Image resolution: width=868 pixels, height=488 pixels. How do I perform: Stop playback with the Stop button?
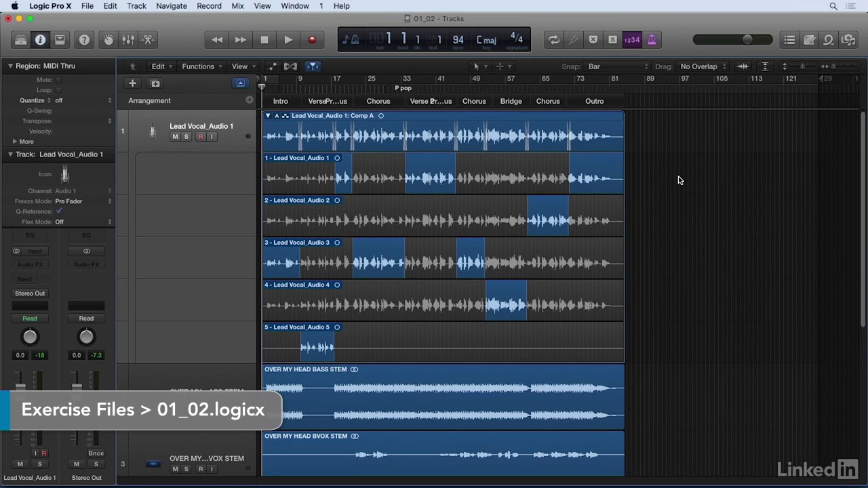click(264, 40)
